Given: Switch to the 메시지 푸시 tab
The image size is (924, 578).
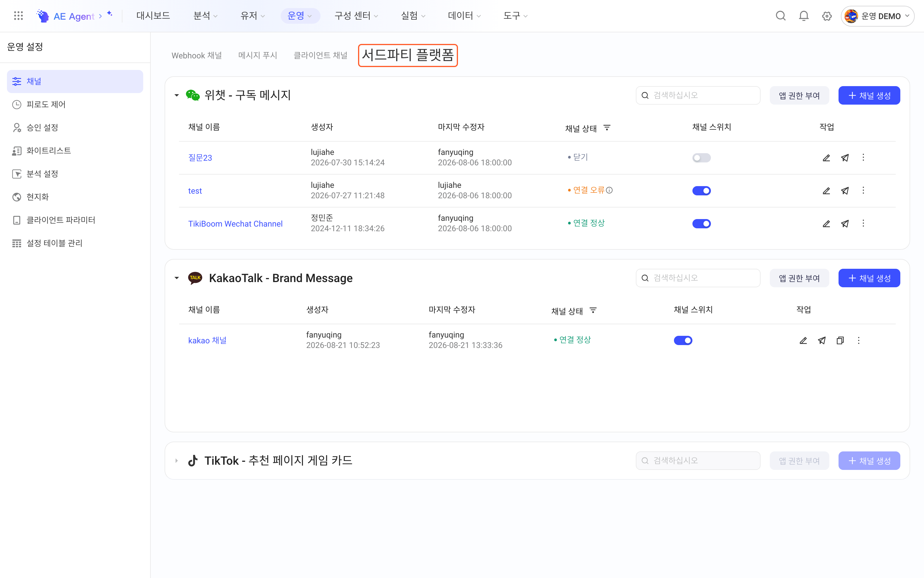Looking at the screenshot, I should click(258, 55).
